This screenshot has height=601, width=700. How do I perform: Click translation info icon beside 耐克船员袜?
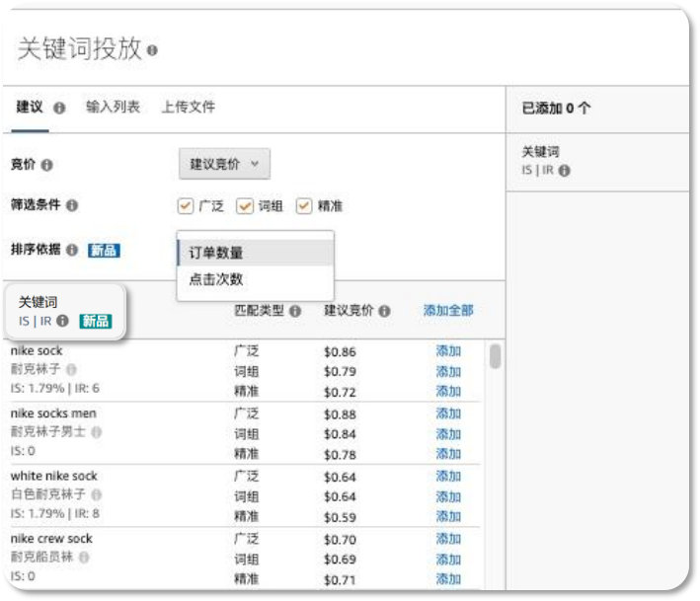click(84, 557)
